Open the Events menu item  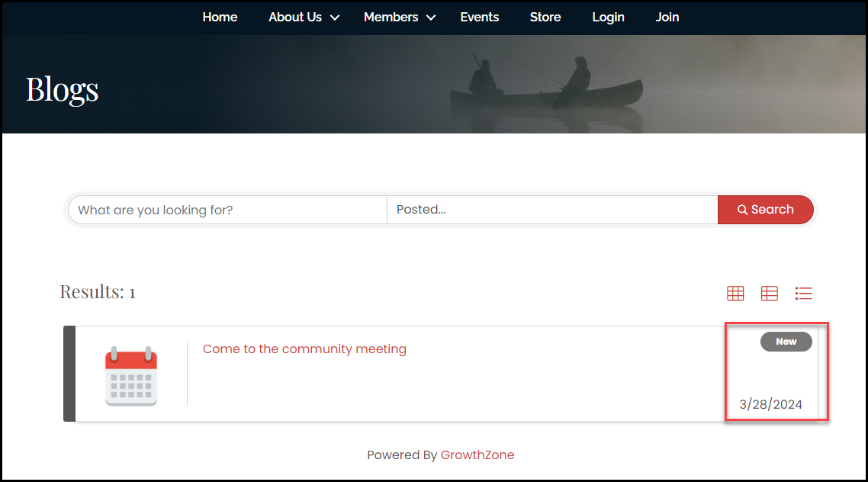pos(479,17)
